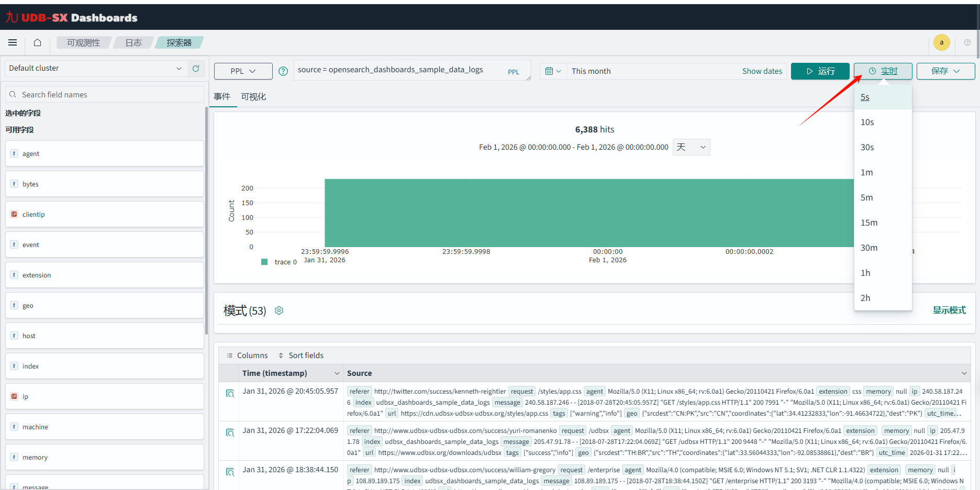Click the user avatar 'a'
Viewport: 980px width, 490px height.
click(941, 42)
